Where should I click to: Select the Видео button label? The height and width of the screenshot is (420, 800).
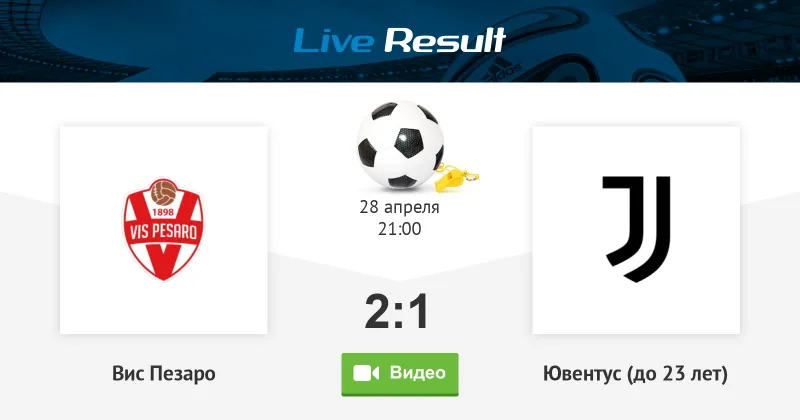[x=418, y=373]
